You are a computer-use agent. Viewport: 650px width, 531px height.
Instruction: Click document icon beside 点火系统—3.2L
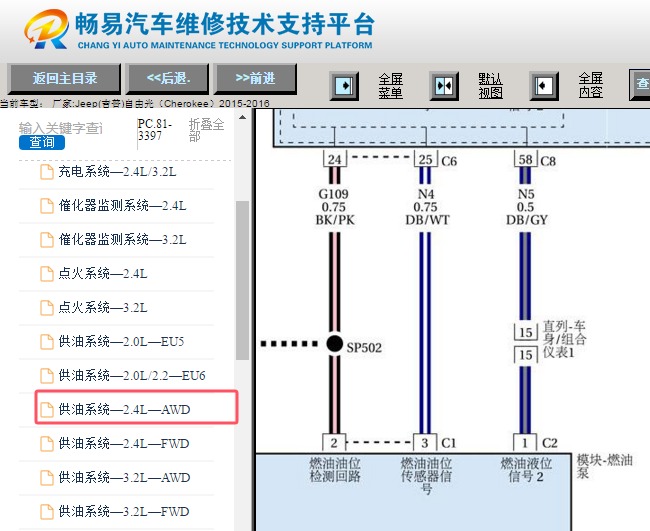(47, 308)
